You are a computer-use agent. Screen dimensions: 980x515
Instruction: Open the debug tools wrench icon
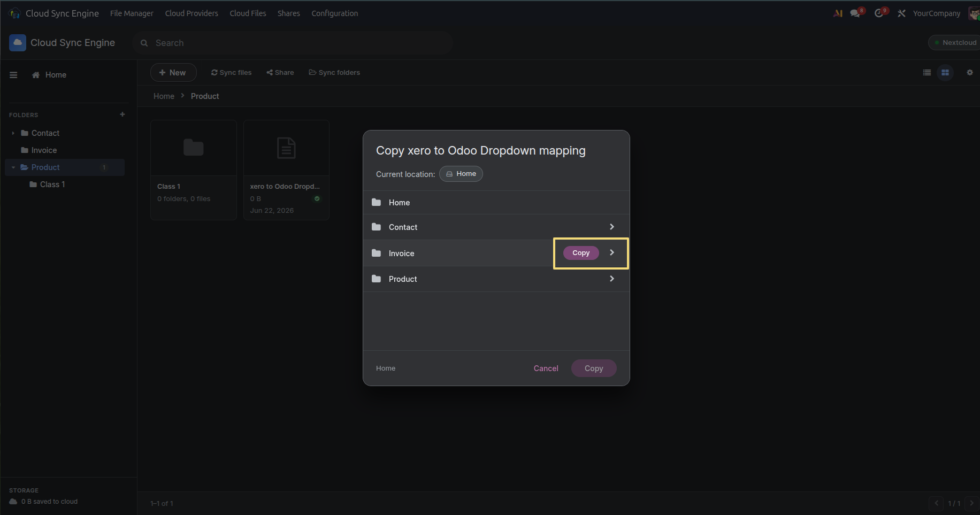click(x=901, y=13)
